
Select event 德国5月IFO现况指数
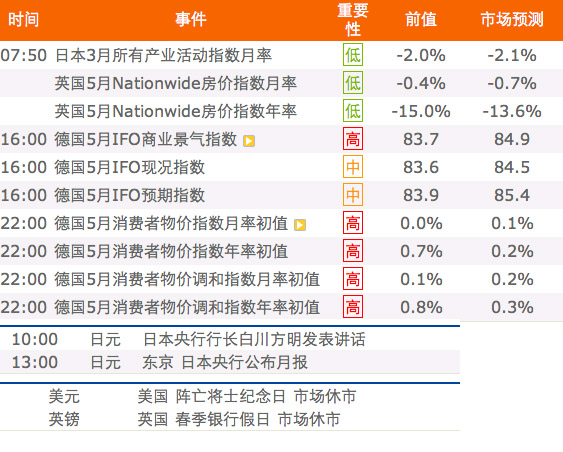tap(130, 167)
